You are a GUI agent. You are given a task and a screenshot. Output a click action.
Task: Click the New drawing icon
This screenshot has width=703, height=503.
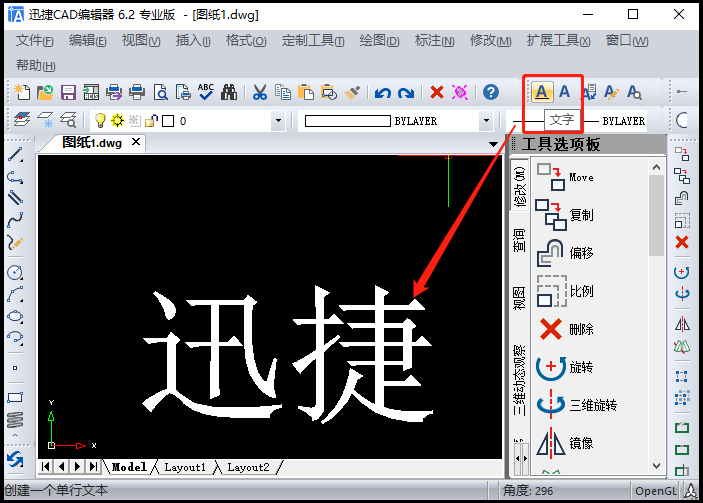(22, 92)
